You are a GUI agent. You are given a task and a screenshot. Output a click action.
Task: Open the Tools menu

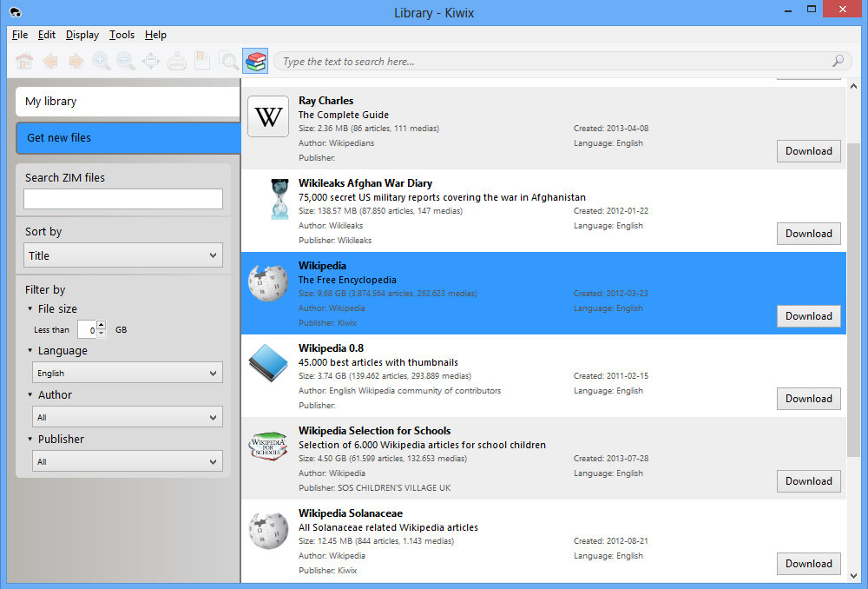[x=122, y=35]
